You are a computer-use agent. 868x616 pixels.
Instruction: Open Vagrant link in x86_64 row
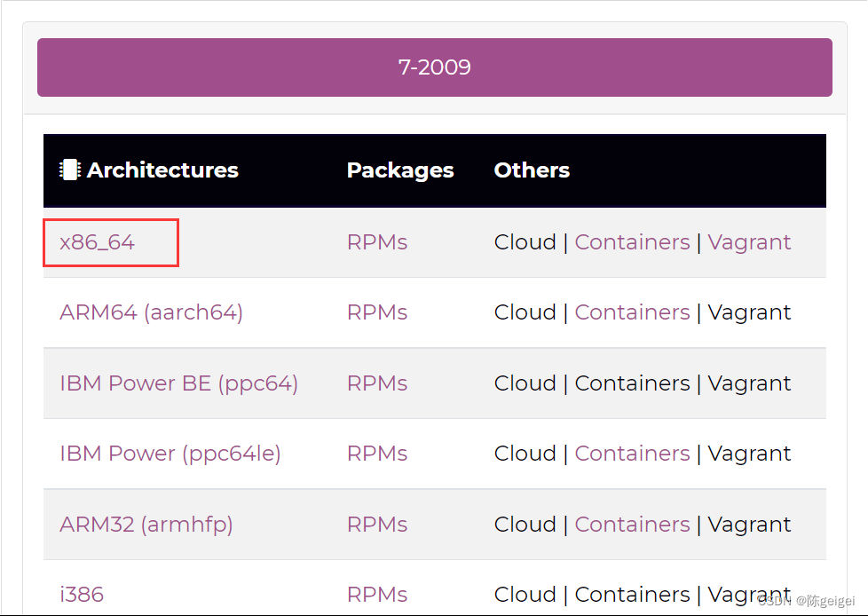point(749,243)
